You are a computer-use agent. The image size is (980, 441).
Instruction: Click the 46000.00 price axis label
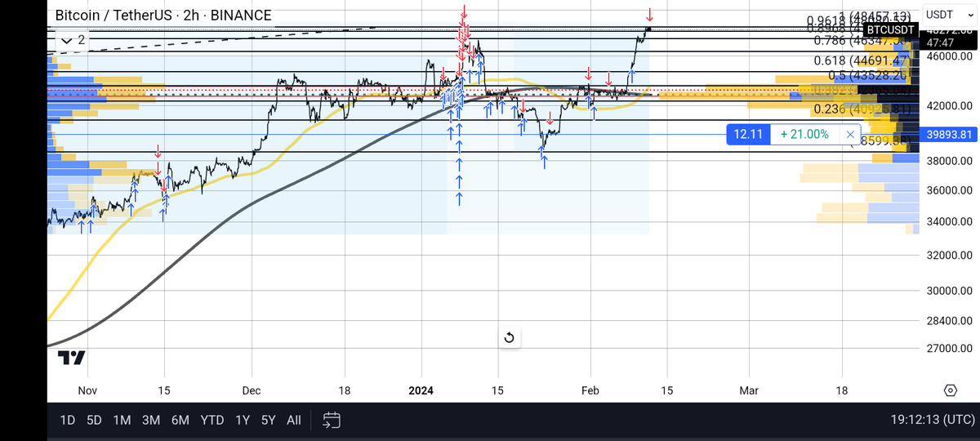(x=949, y=56)
